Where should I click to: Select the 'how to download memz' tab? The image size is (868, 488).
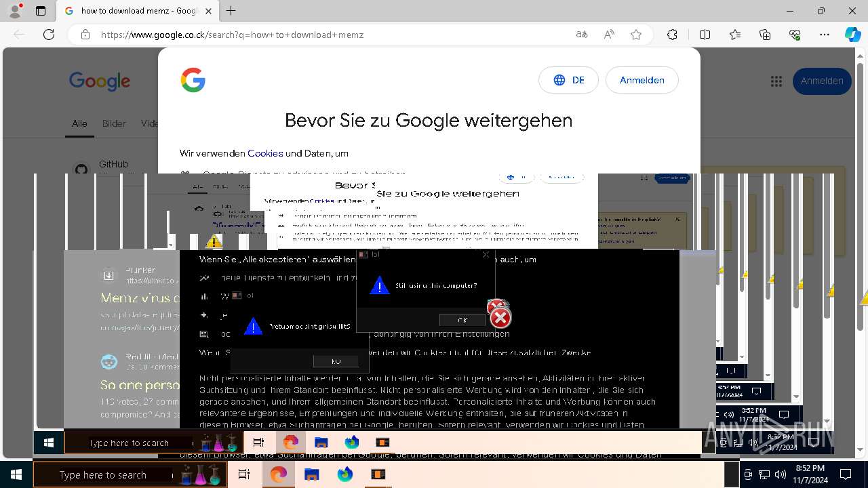click(136, 11)
